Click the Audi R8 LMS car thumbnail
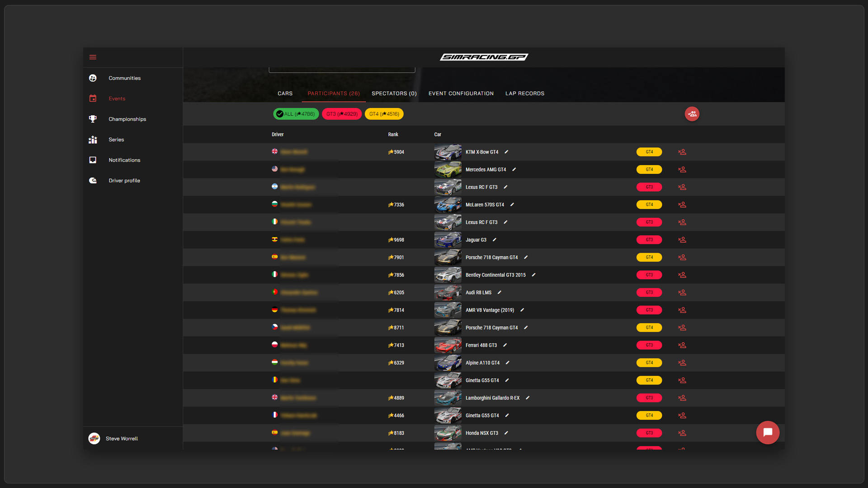 [x=448, y=293]
